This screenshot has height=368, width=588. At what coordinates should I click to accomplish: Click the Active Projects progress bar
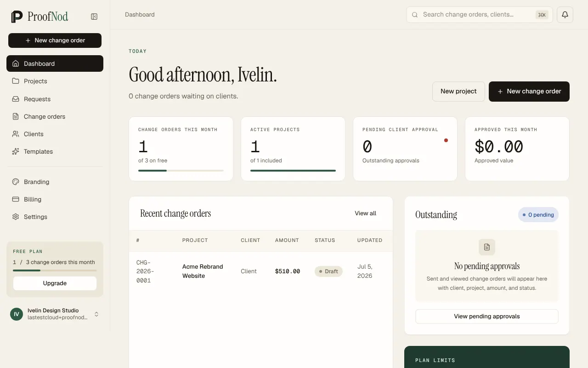pos(293,171)
